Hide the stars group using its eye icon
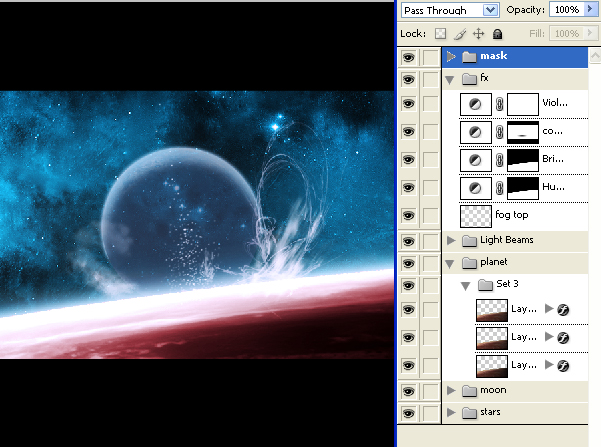The width and height of the screenshot is (601, 447). click(x=408, y=412)
